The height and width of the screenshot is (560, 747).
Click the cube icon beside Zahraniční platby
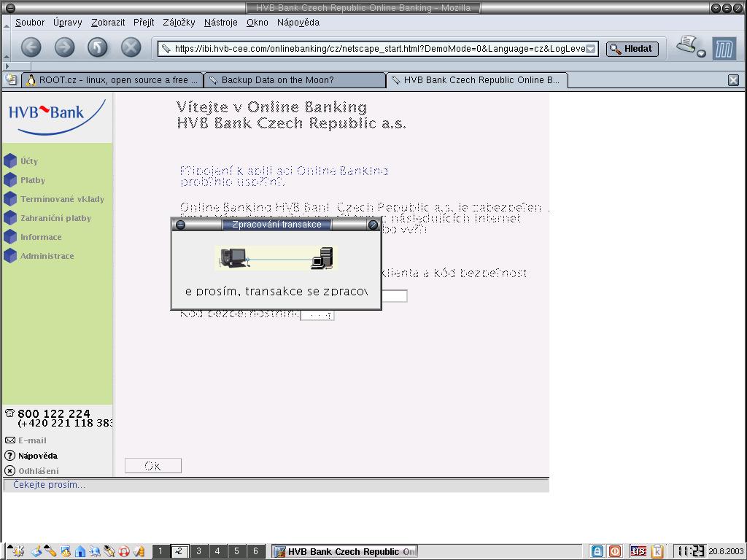pyautogui.click(x=10, y=218)
